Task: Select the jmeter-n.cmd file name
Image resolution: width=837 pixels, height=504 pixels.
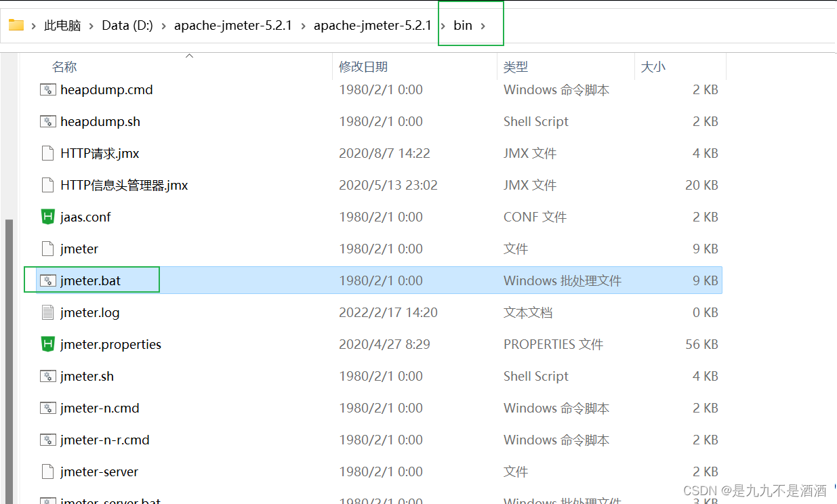Action: click(x=100, y=408)
